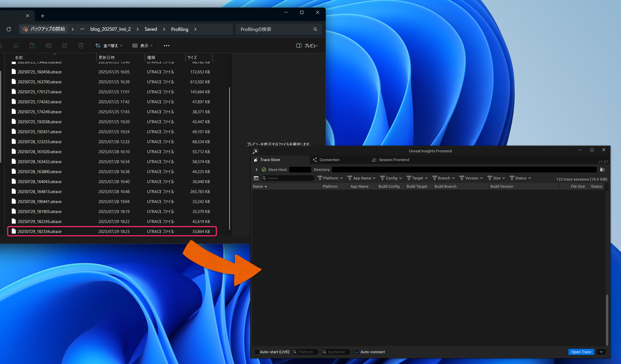Click the rename icon in Explorer toolbar

pyautogui.click(x=48, y=46)
